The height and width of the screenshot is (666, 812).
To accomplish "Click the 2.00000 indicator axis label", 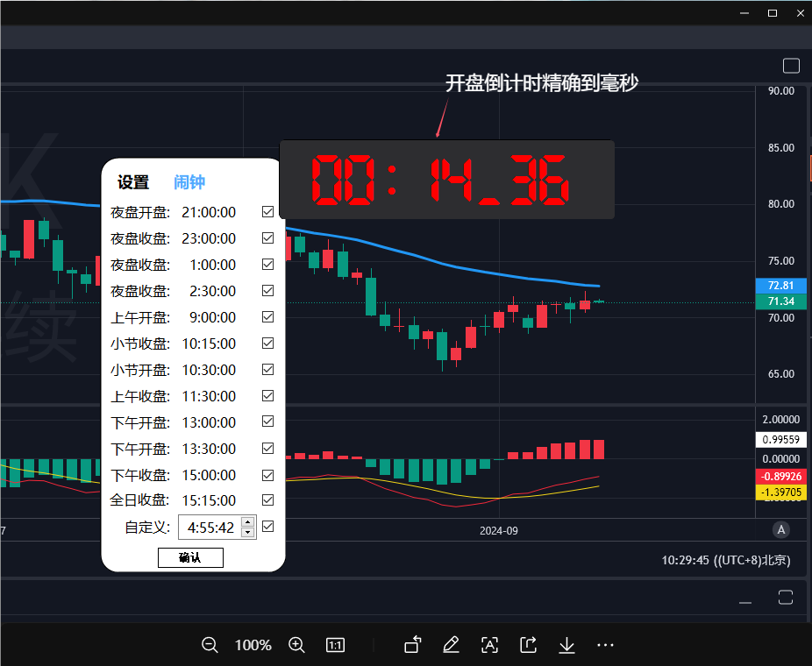I will click(781, 419).
